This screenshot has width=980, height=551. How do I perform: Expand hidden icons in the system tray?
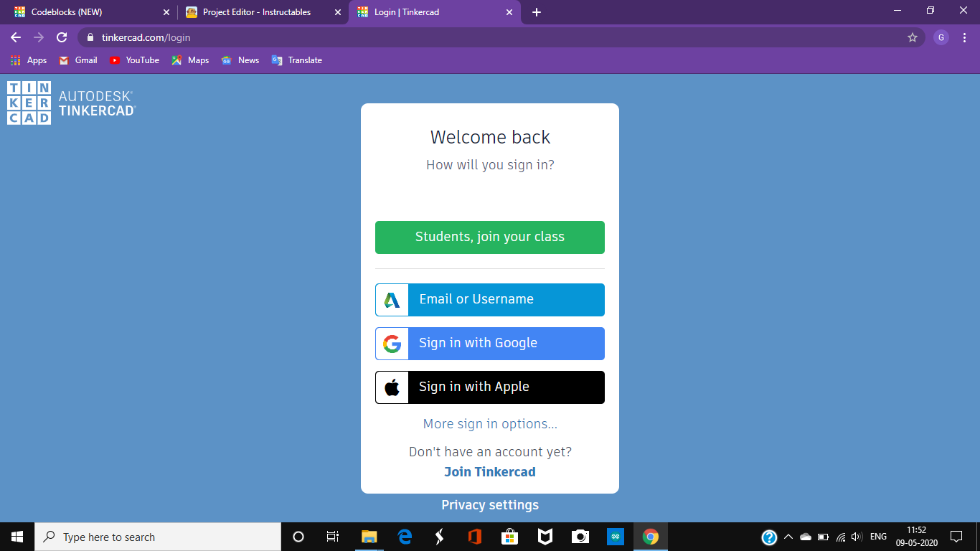pyautogui.click(x=787, y=537)
